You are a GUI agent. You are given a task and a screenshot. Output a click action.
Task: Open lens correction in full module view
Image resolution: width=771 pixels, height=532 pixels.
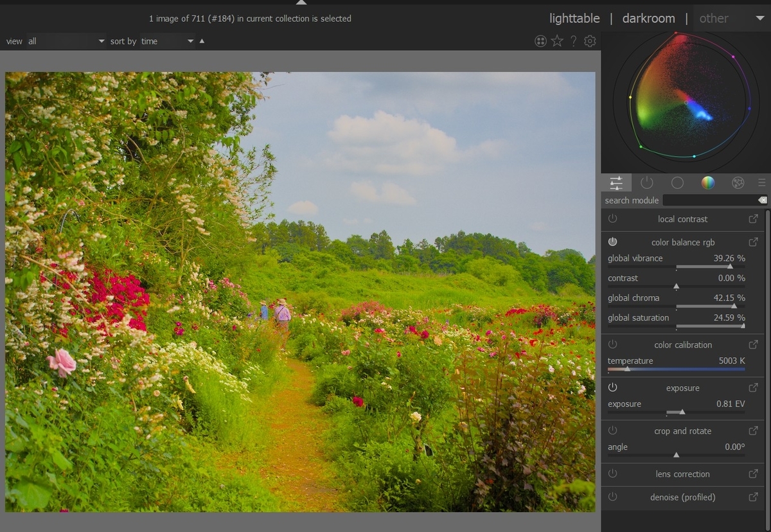(753, 474)
